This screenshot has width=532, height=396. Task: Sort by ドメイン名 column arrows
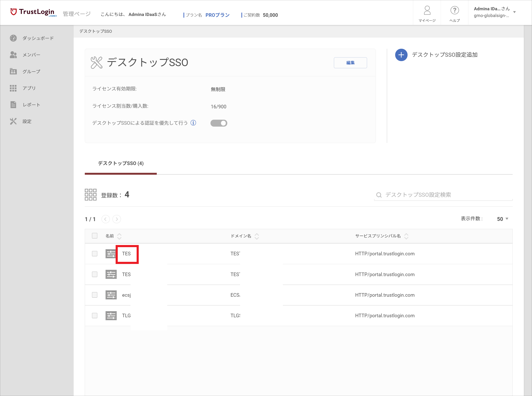257,236
